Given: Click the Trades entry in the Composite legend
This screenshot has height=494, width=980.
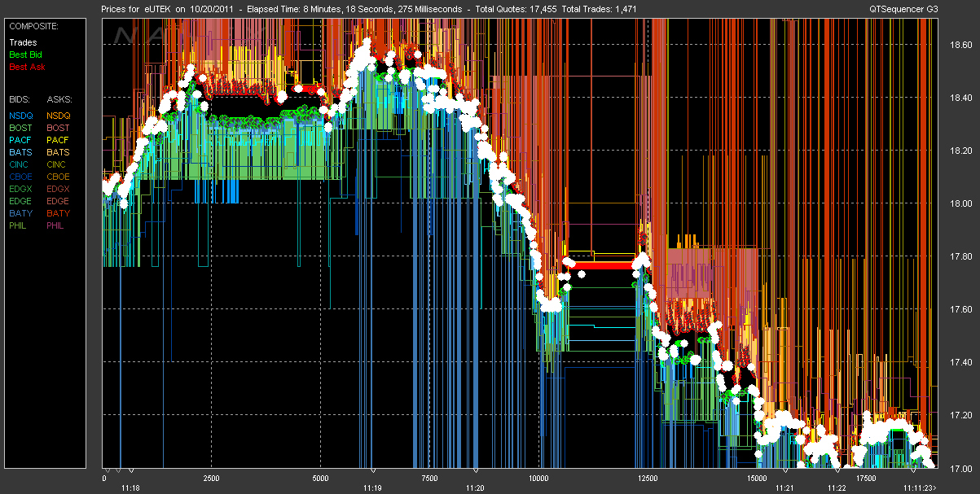Looking at the screenshot, I should (21, 42).
